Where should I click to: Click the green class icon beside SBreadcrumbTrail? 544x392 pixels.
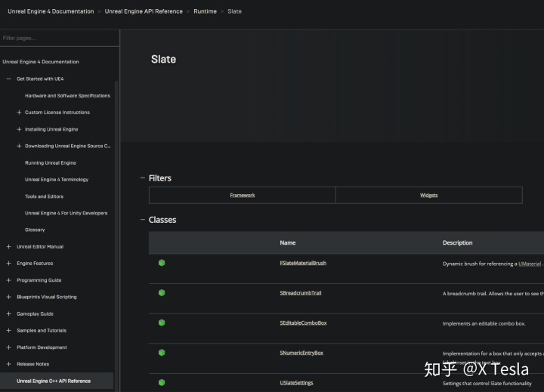tap(162, 293)
